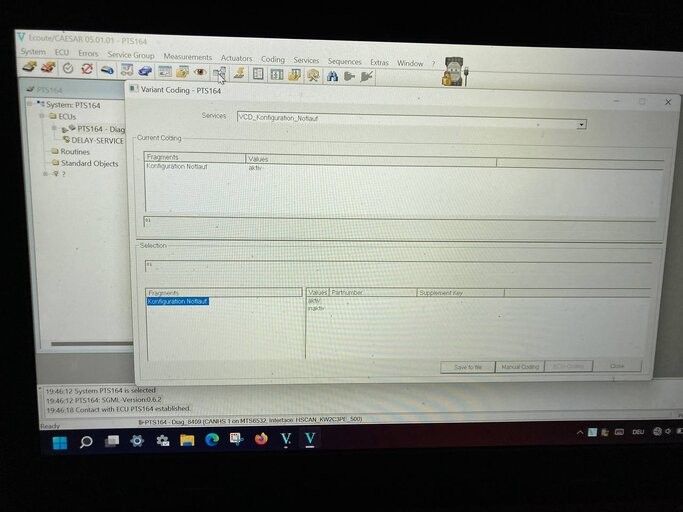Open the Services dropdown arrow

pyautogui.click(x=582, y=125)
